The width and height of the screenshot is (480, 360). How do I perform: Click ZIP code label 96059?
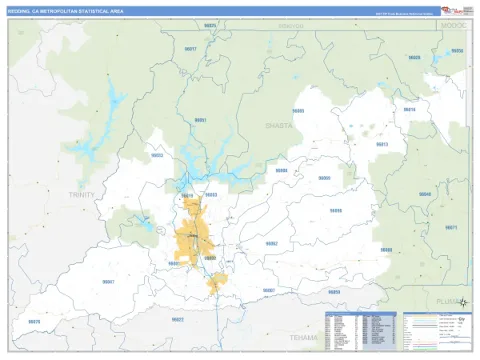click(x=334, y=292)
